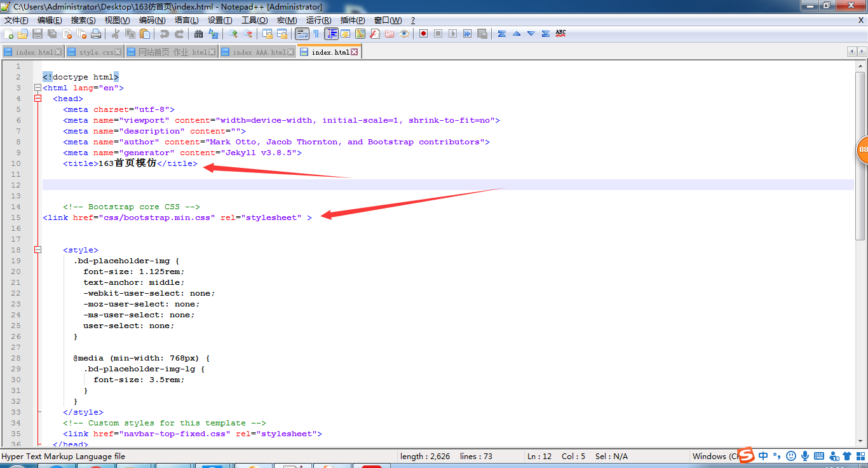Image resolution: width=868 pixels, height=468 pixels.
Task: Click the Save All toolbar icon
Action: 52,34
